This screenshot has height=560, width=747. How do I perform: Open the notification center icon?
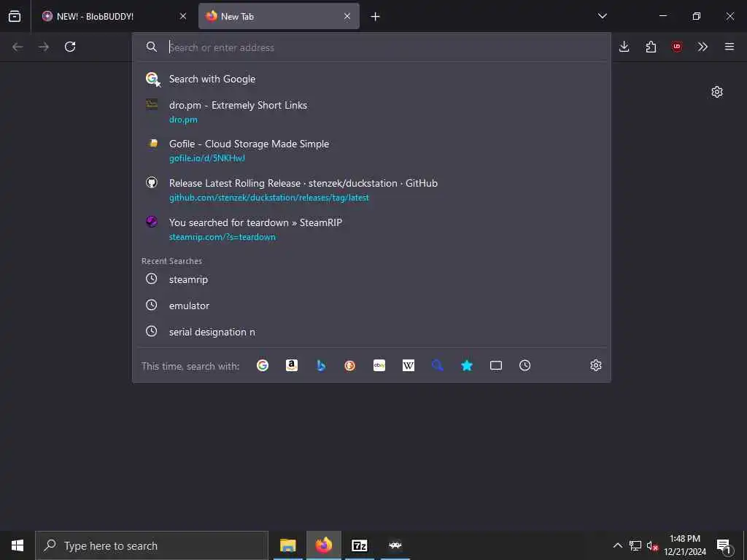(724, 545)
